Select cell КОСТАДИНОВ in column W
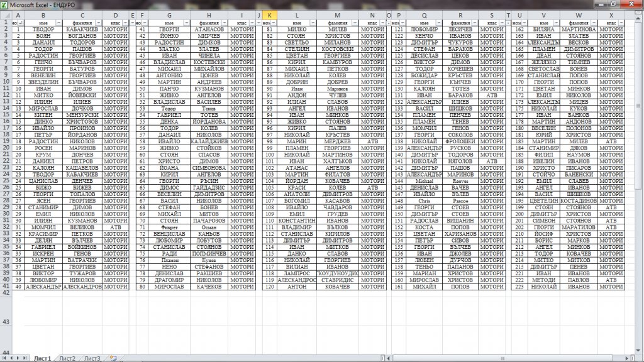Viewport: 644px width, 362px height. pyautogui.click(x=579, y=200)
